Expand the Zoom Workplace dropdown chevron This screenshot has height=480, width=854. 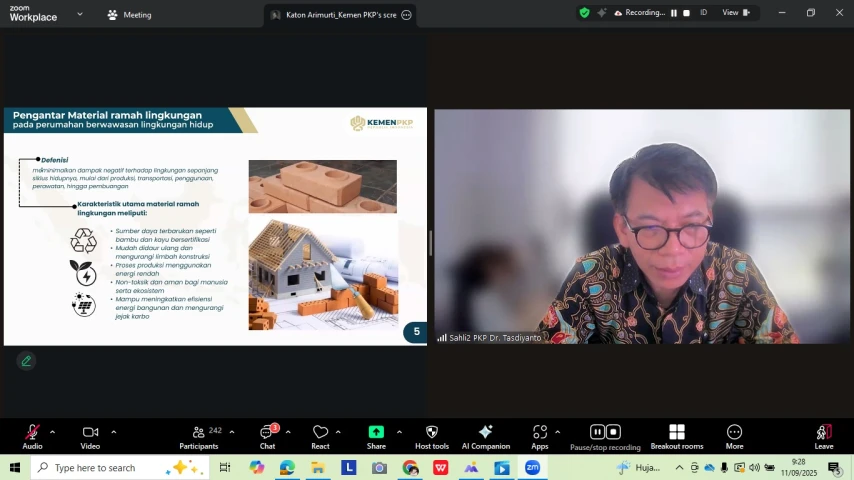coord(80,14)
